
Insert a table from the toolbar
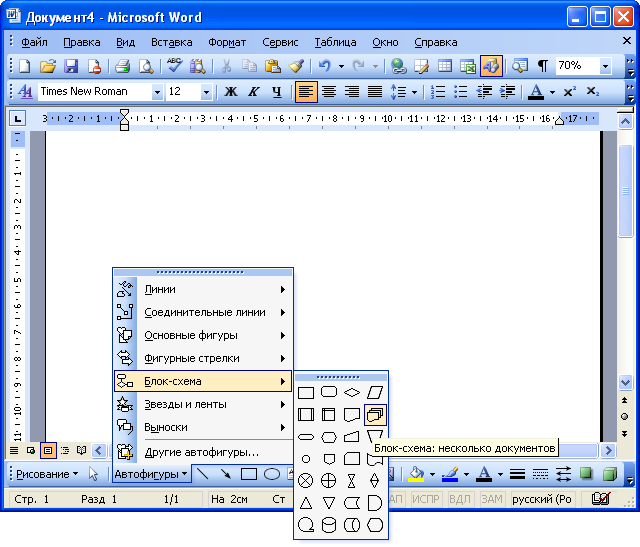tap(445, 66)
